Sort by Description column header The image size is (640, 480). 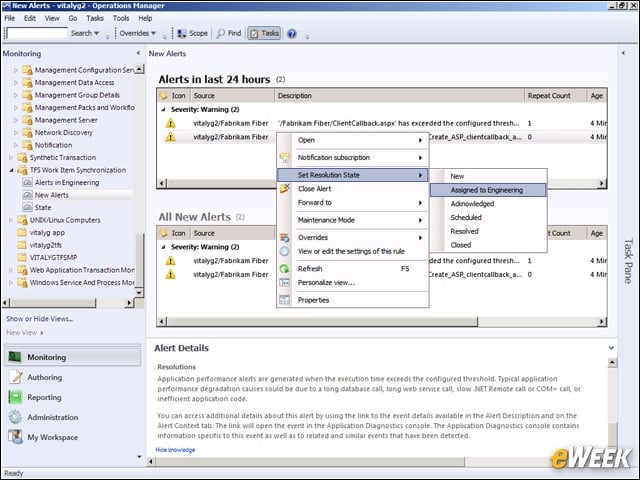399,96
